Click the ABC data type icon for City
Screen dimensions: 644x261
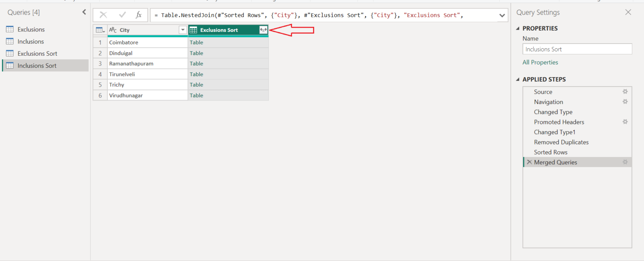click(x=113, y=30)
